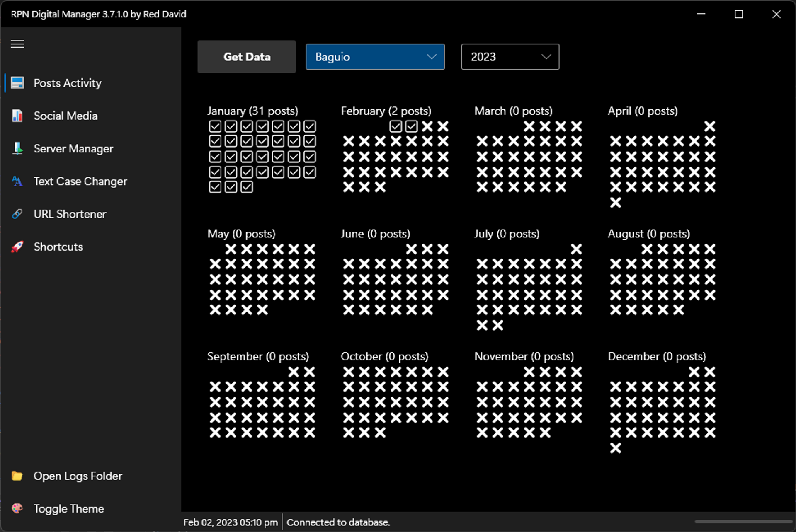Click the Toggle Theme palette icon

click(17, 508)
